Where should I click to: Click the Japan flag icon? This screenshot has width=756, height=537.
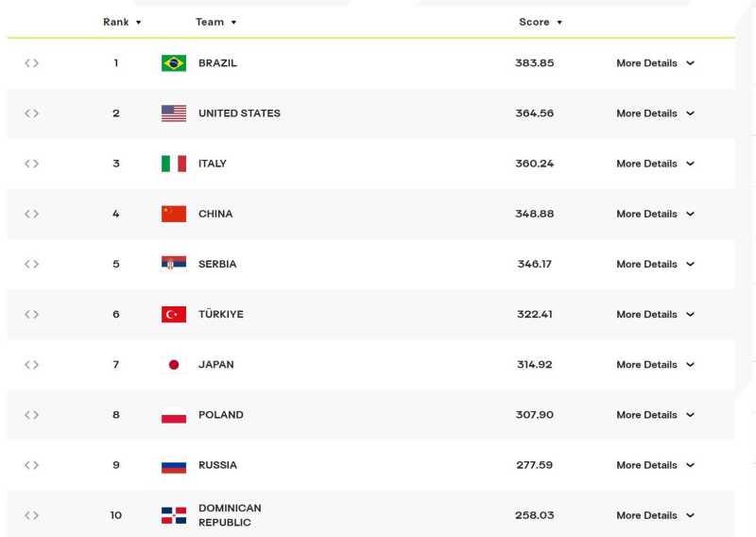point(174,364)
